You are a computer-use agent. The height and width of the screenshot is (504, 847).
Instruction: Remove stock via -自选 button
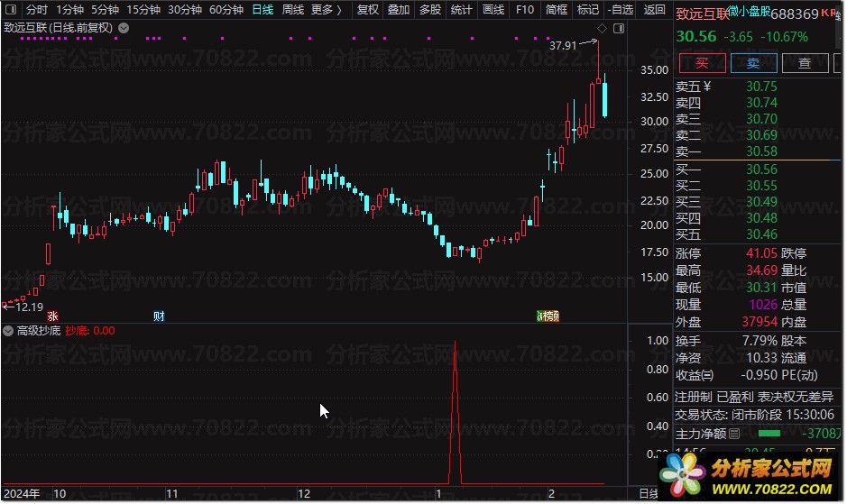[x=620, y=10]
